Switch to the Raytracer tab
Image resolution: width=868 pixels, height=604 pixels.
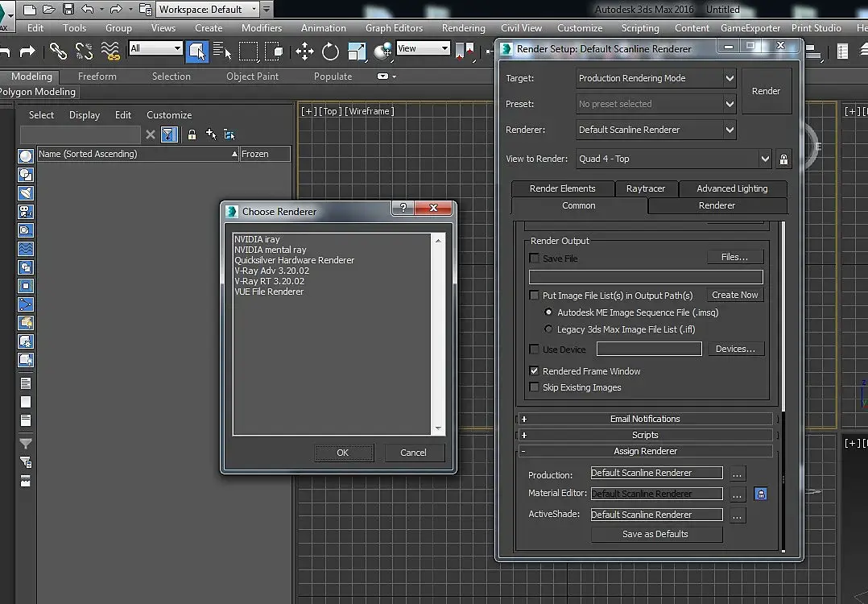[646, 188]
